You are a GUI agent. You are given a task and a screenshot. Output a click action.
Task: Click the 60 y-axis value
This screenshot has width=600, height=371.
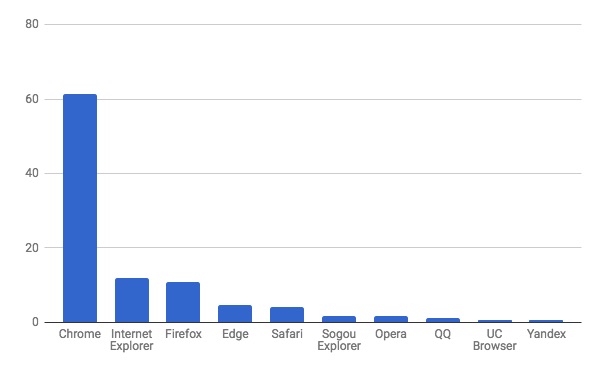coord(32,99)
